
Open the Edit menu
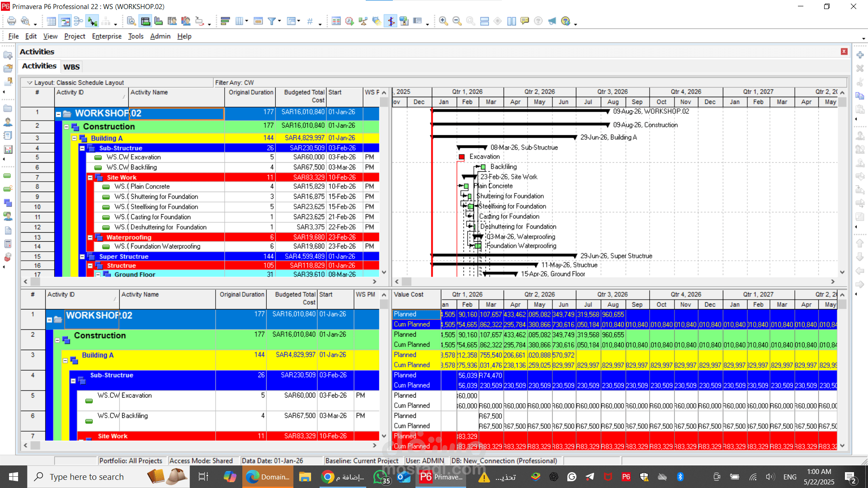coord(31,36)
